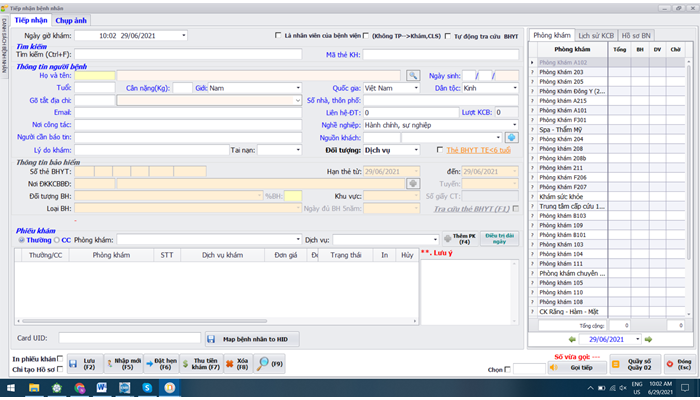Open the Nghề nghiệp dropdown
Screen dimensions: 700x400
point(515,125)
